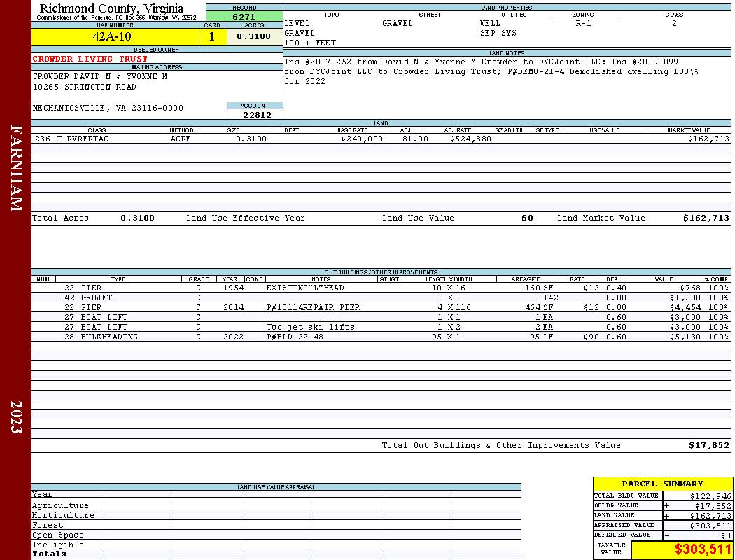Select the 1954 PIER row type
This screenshot has height=560, width=735.
pos(91,288)
